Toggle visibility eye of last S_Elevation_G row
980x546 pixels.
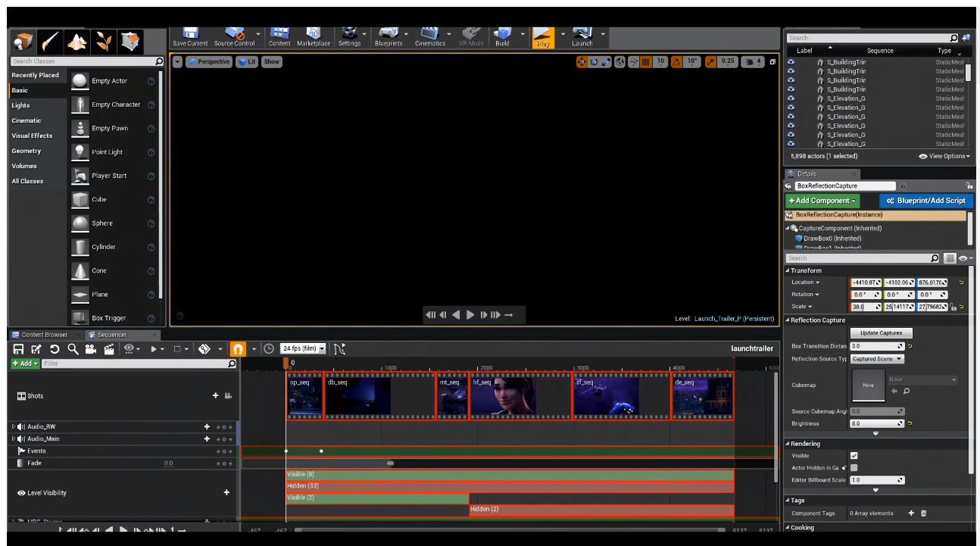pos(791,144)
